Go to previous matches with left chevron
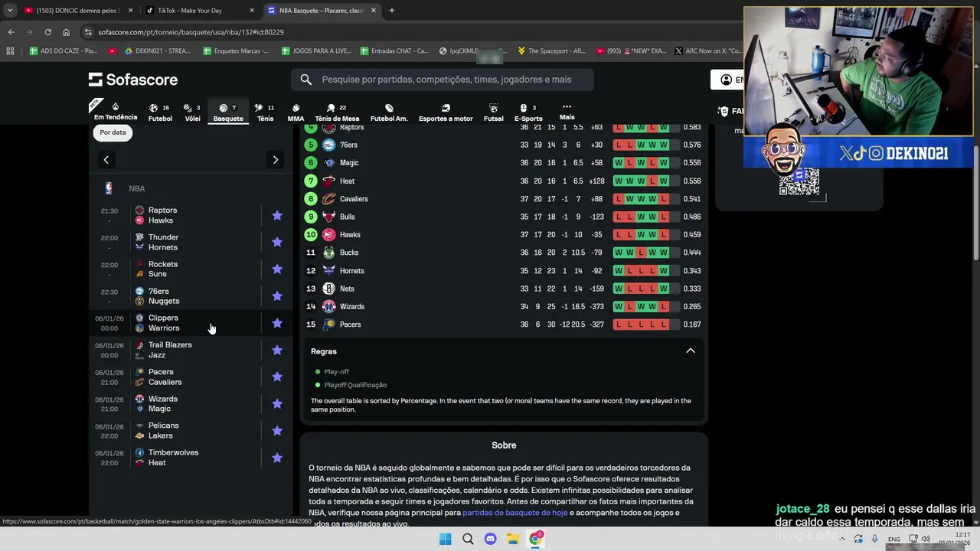This screenshot has width=980, height=551. click(106, 160)
